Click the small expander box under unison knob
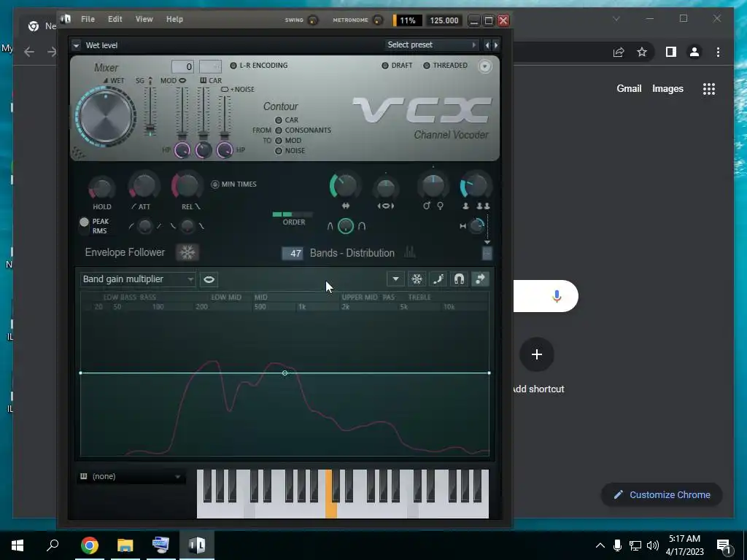 click(487, 253)
